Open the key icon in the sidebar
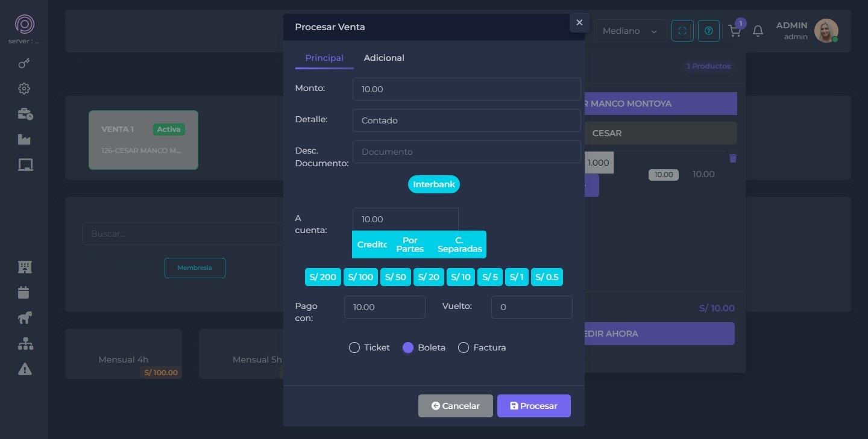This screenshot has height=439, width=868. tap(24, 63)
